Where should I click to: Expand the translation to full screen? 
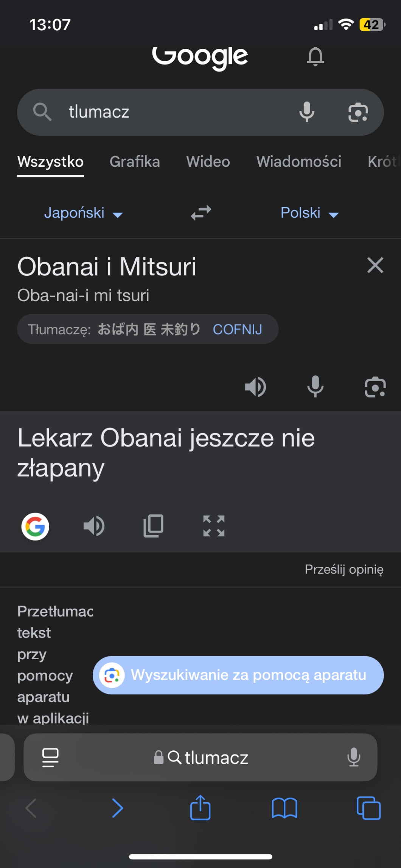tap(214, 526)
